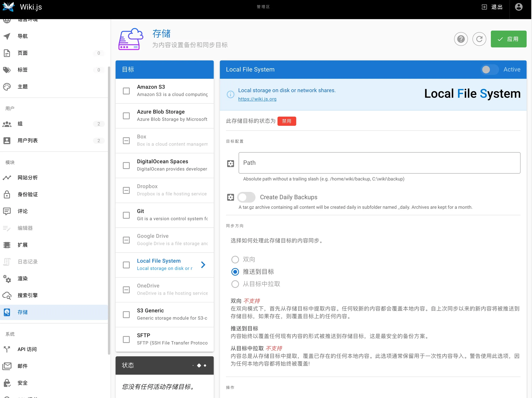
Task: Click the envelope icon for 邮件
Action: pos(7,366)
